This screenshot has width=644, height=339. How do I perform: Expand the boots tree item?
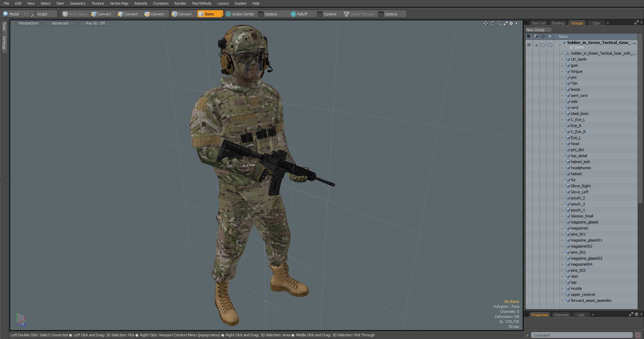coord(562,89)
